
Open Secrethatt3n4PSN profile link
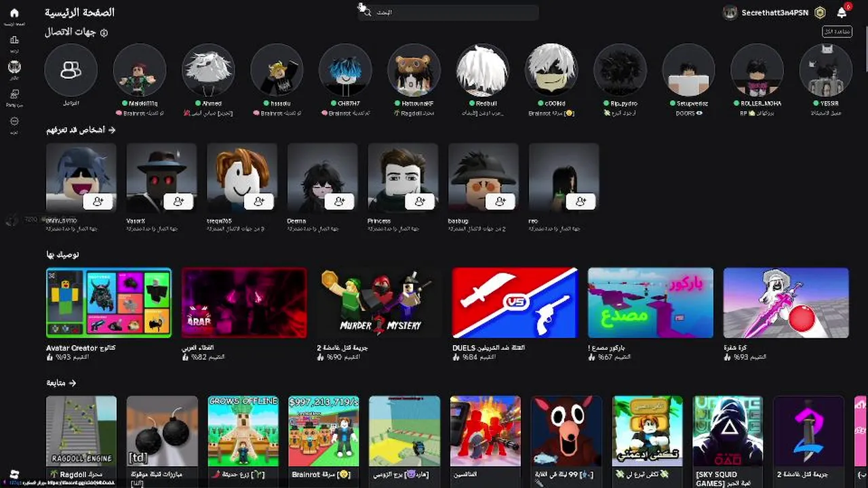pos(774,12)
